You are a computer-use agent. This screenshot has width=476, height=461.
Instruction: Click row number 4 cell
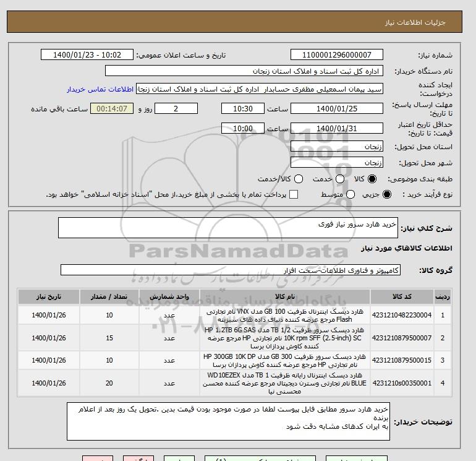(443, 383)
